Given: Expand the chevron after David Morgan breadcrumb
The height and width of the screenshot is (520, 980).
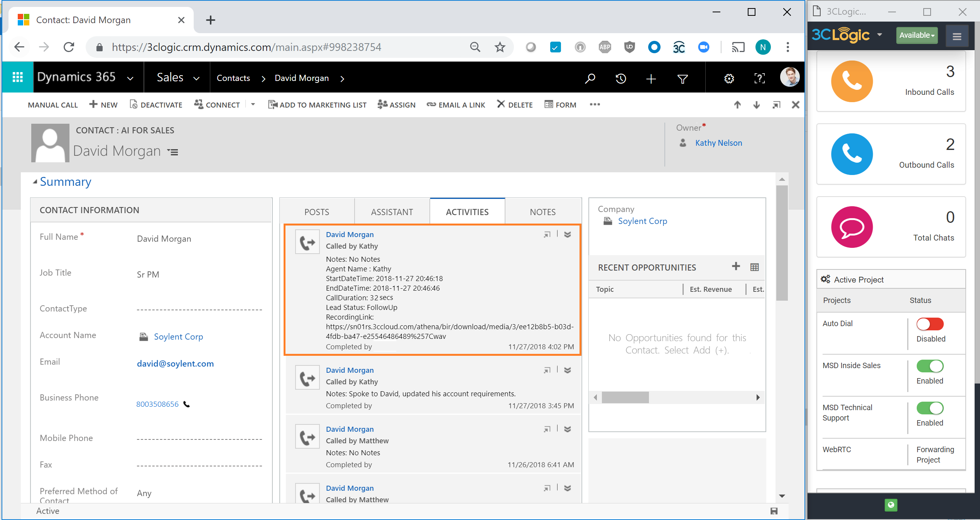Looking at the screenshot, I should (342, 79).
